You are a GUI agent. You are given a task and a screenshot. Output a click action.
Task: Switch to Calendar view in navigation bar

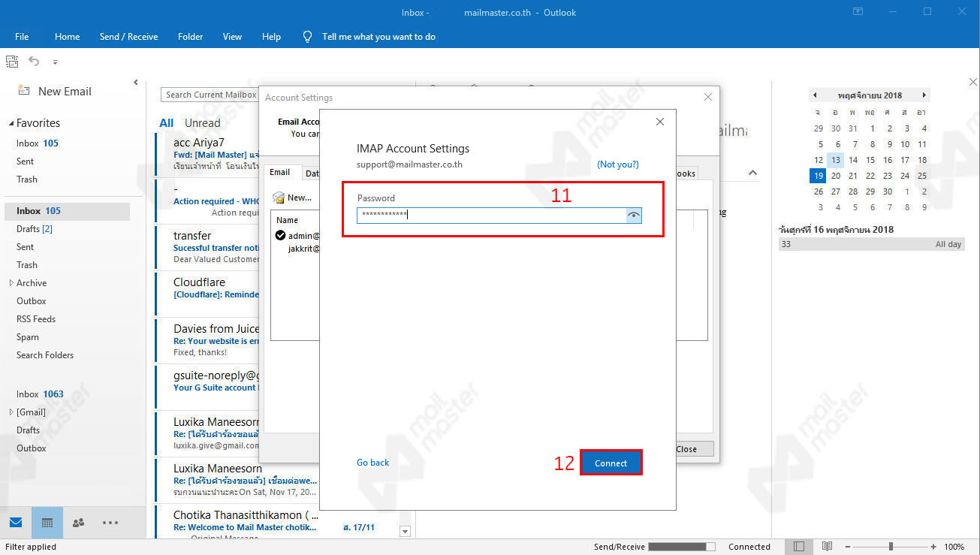pos(47,523)
